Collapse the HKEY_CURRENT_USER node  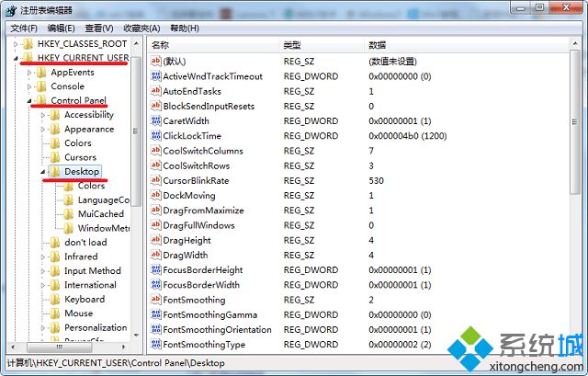tap(16, 58)
